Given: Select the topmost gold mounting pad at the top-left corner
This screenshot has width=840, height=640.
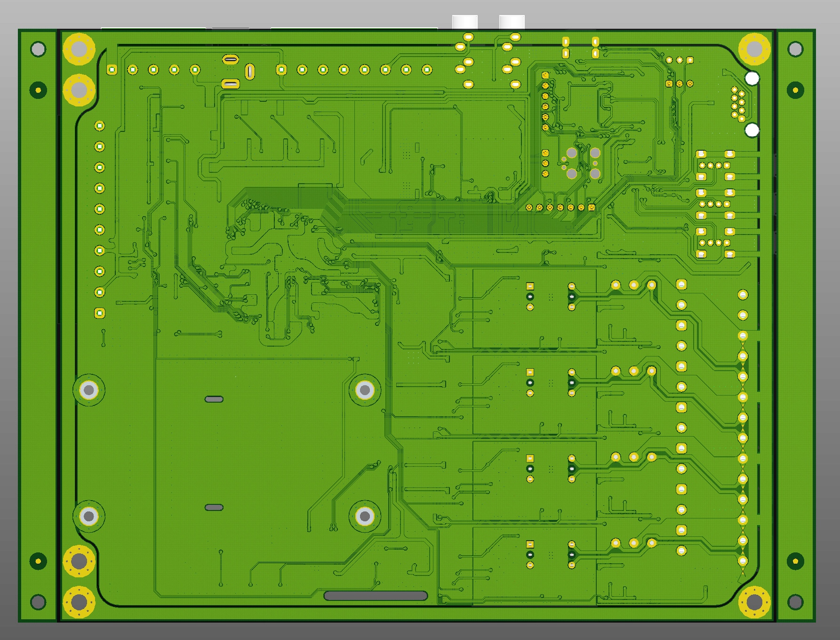Looking at the screenshot, I should pos(79,49).
